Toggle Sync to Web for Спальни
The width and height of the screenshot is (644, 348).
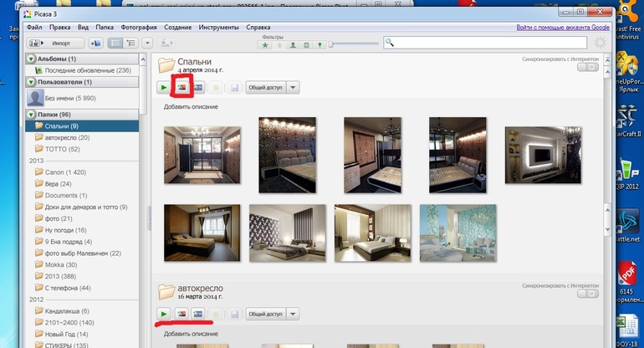(x=588, y=68)
